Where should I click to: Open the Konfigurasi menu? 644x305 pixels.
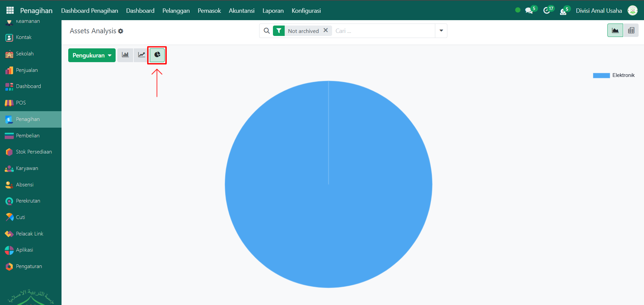coord(306,11)
